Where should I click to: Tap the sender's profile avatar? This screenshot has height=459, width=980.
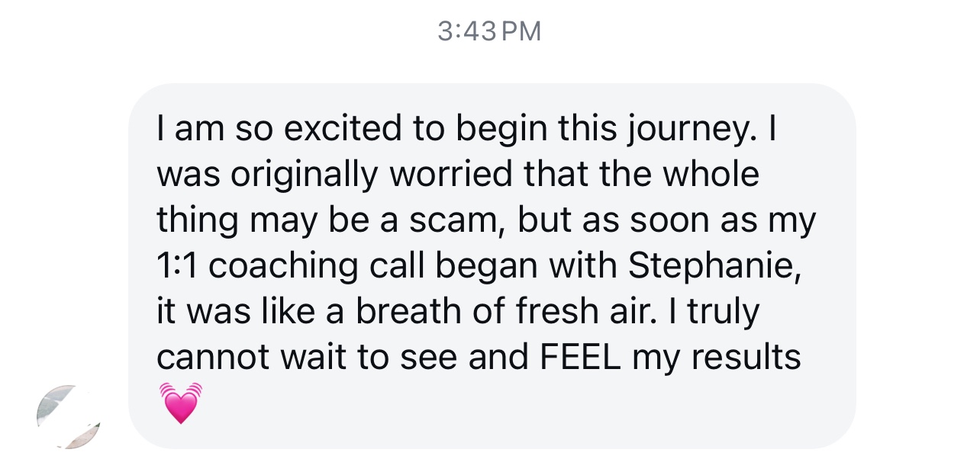tap(67, 416)
